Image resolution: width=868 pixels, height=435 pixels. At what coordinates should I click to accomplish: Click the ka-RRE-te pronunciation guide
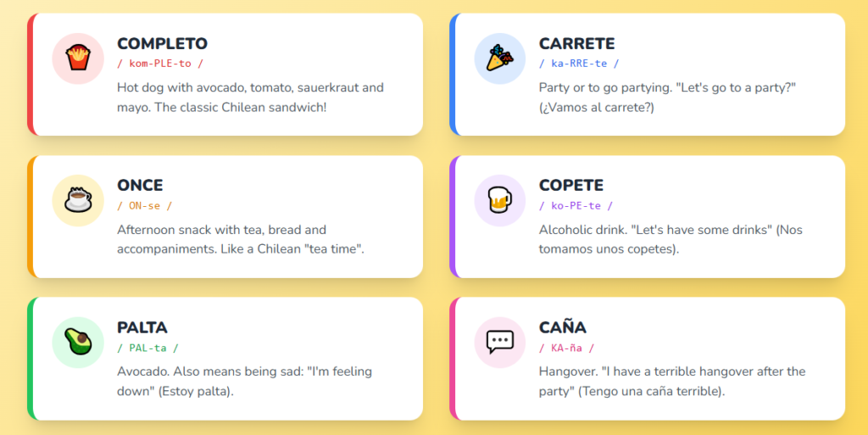point(579,64)
